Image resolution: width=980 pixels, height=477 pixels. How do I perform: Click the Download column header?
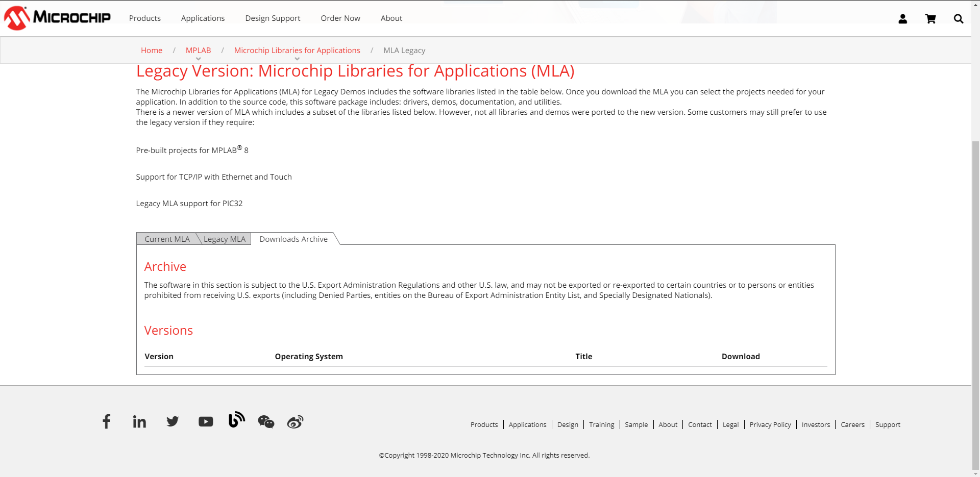741,356
